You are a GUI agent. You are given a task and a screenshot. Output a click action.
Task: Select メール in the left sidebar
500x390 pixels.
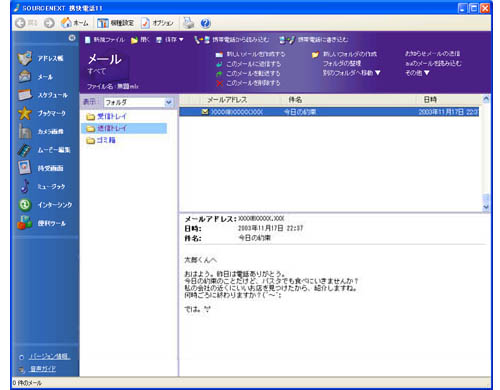tap(35, 77)
